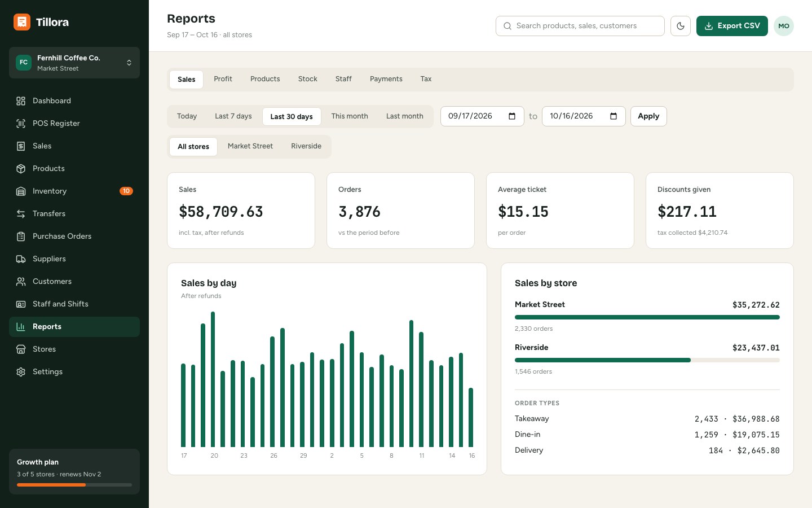Open Suppliers in the sidebar
Viewport: 812px width, 508px height.
tap(74, 259)
